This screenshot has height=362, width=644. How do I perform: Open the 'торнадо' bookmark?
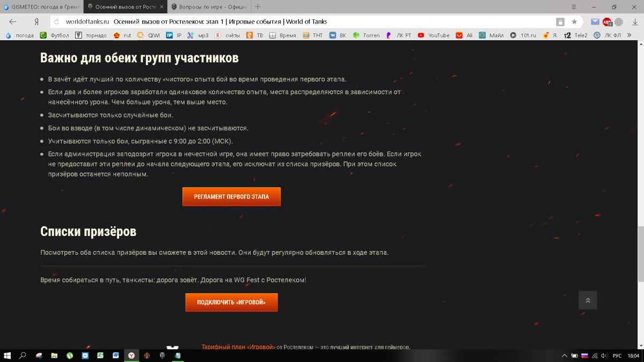coord(91,35)
